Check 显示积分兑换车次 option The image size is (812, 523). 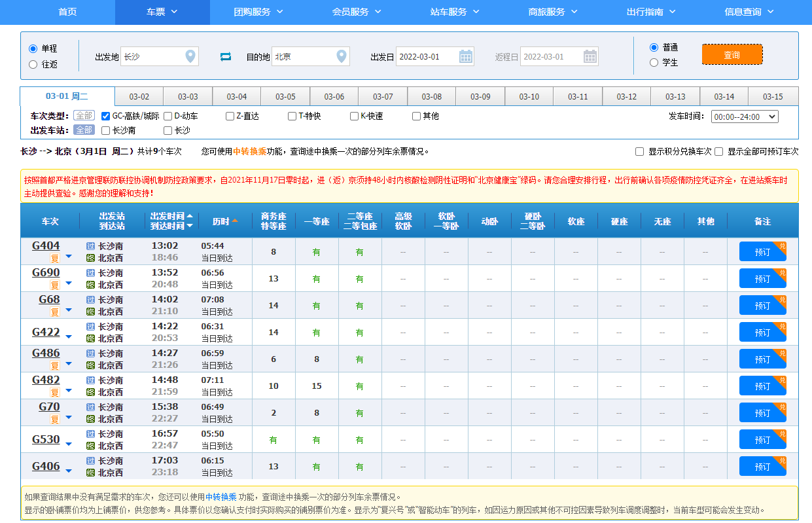click(x=639, y=151)
